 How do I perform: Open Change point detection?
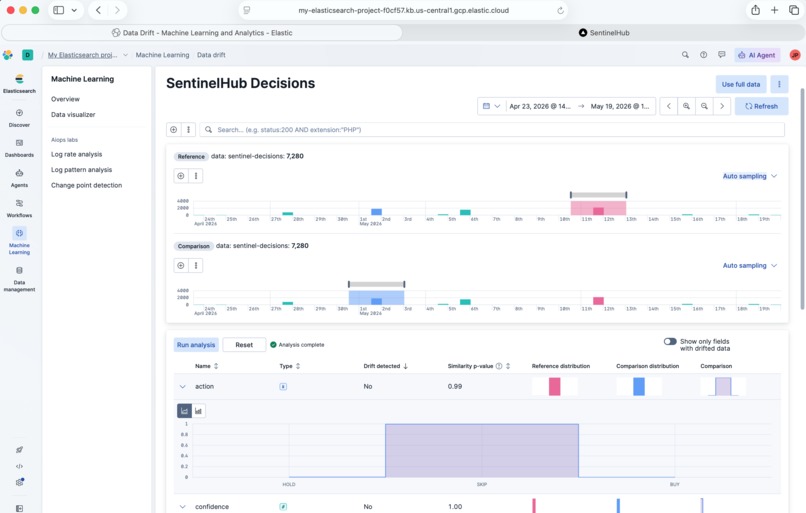(86, 185)
